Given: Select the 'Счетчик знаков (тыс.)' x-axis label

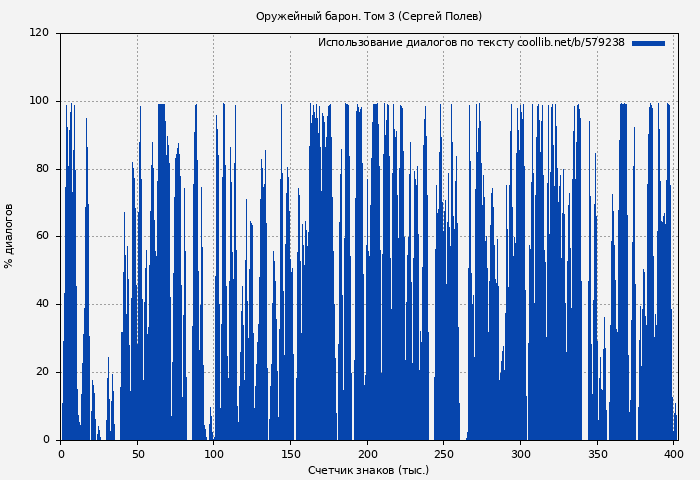Looking at the screenshot, I should [x=368, y=470].
